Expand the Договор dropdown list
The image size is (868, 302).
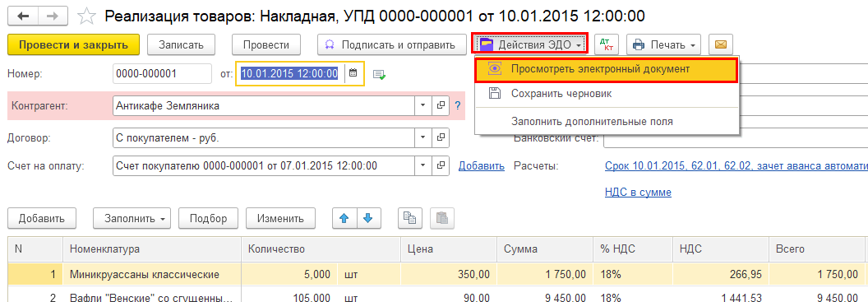click(x=423, y=137)
